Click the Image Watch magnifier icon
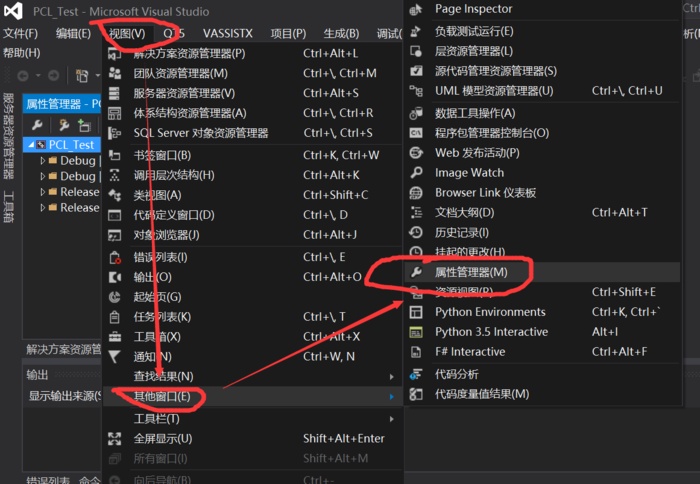 (x=416, y=173)
